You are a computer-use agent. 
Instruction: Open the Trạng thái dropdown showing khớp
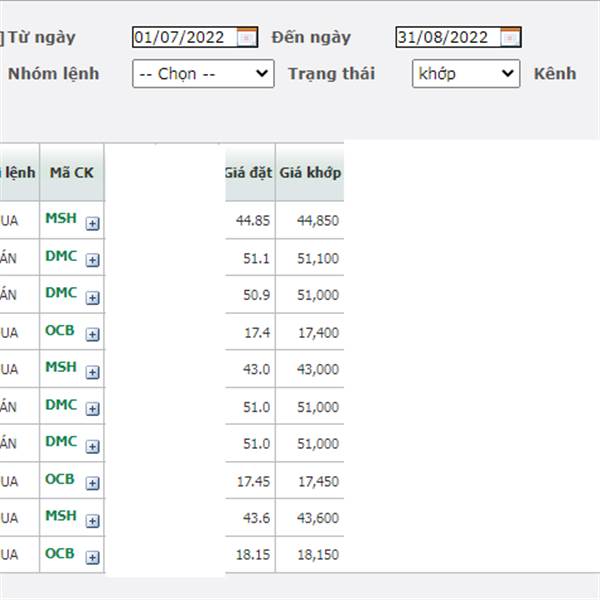[x=466, y=73]
